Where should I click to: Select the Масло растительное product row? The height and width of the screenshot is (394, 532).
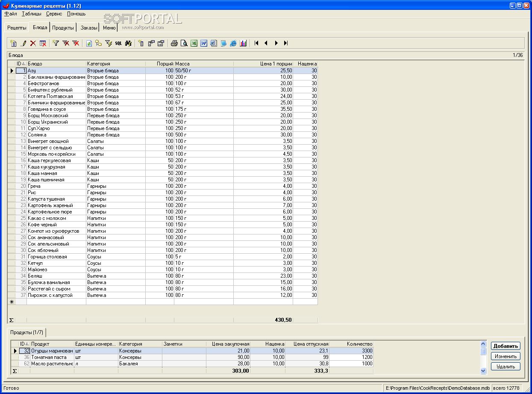coord(192,364)
